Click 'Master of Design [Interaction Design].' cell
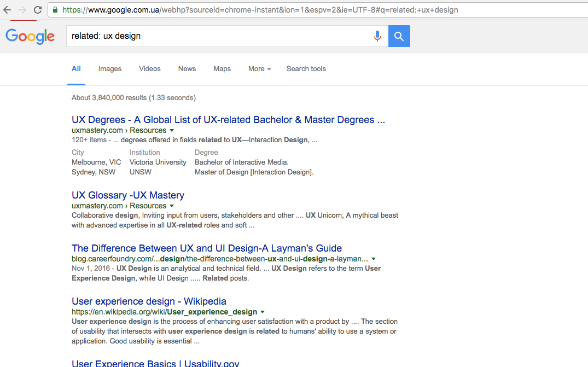The image size is (588, 367). 254,172
